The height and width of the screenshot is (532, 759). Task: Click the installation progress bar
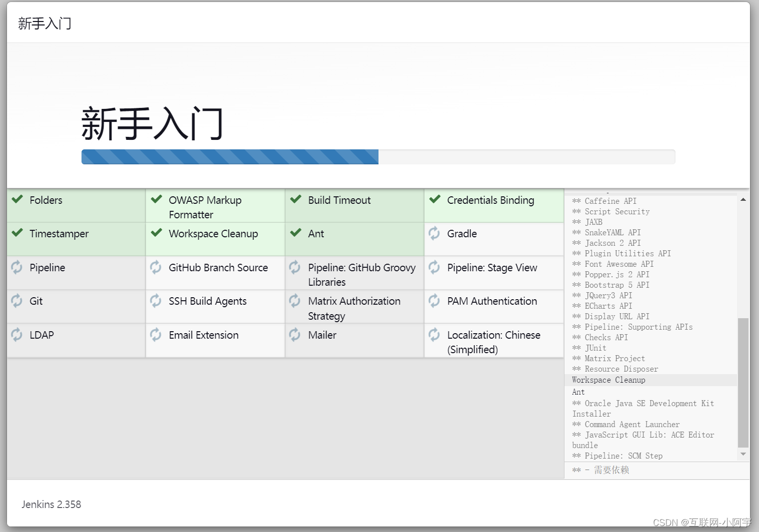(378, 157)
